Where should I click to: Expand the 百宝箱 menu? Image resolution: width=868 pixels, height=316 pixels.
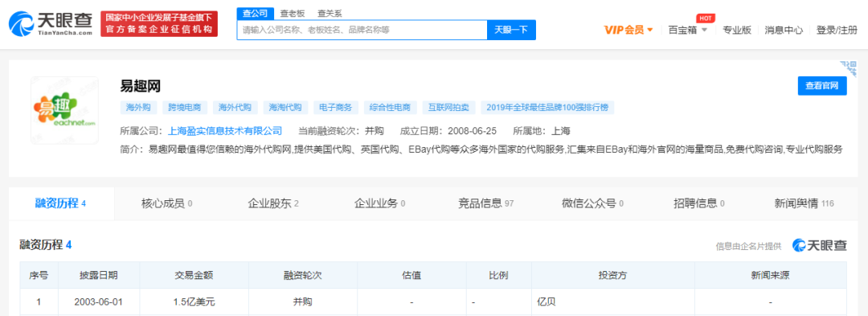tap(687, 30)
